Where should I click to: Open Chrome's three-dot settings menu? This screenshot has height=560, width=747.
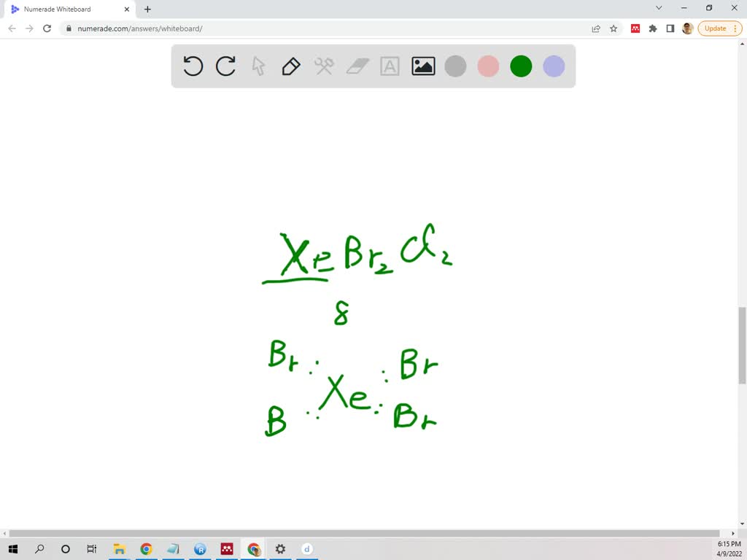click(735, 28)
